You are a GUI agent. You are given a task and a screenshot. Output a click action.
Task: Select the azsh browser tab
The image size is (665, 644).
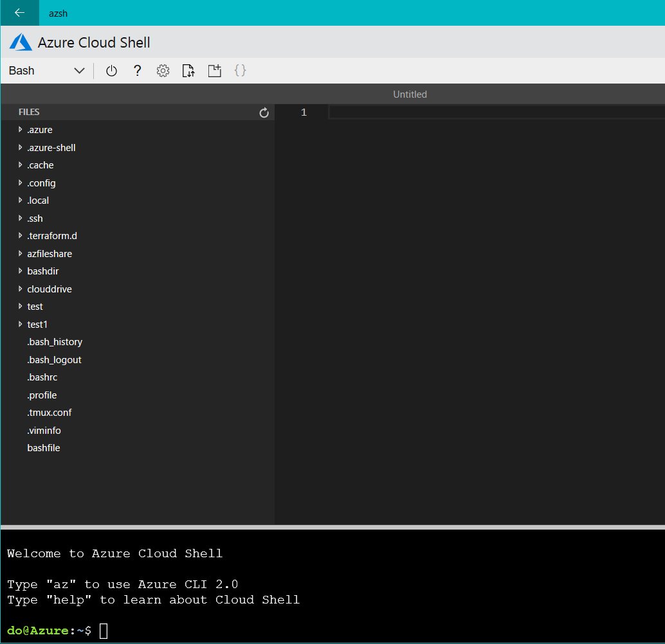coord(58,13)
